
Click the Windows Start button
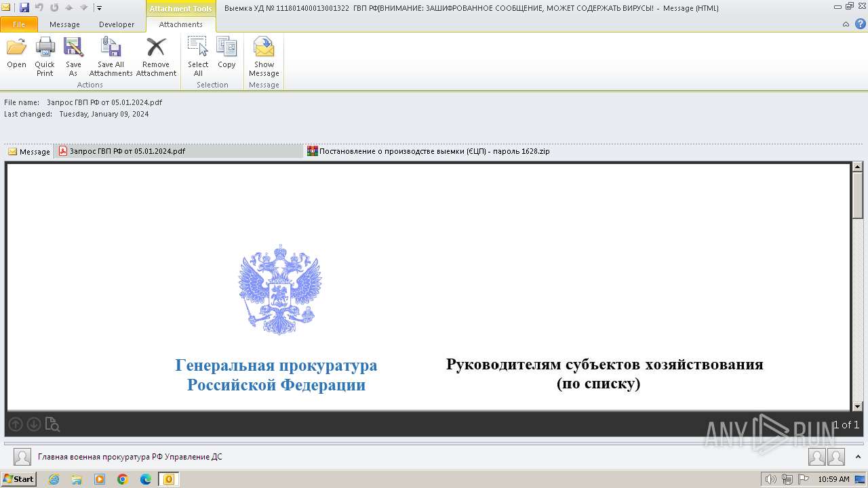click(x=18, y=479)
